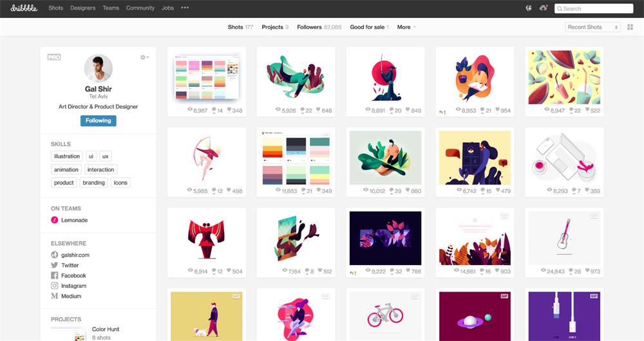Switch to the Projects tab

tap(275, 27)
